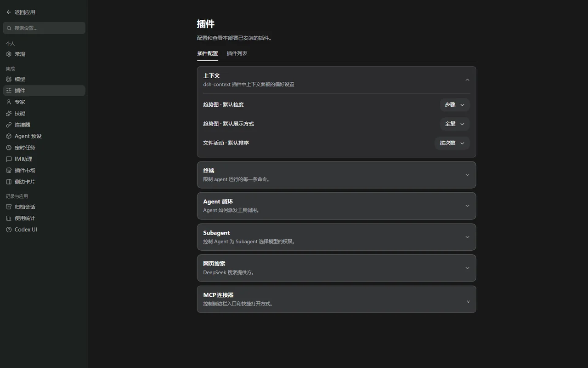Click the panel icon next to 侧边卡片
Screen dimensions: 588x368
(x=9, y=182)
